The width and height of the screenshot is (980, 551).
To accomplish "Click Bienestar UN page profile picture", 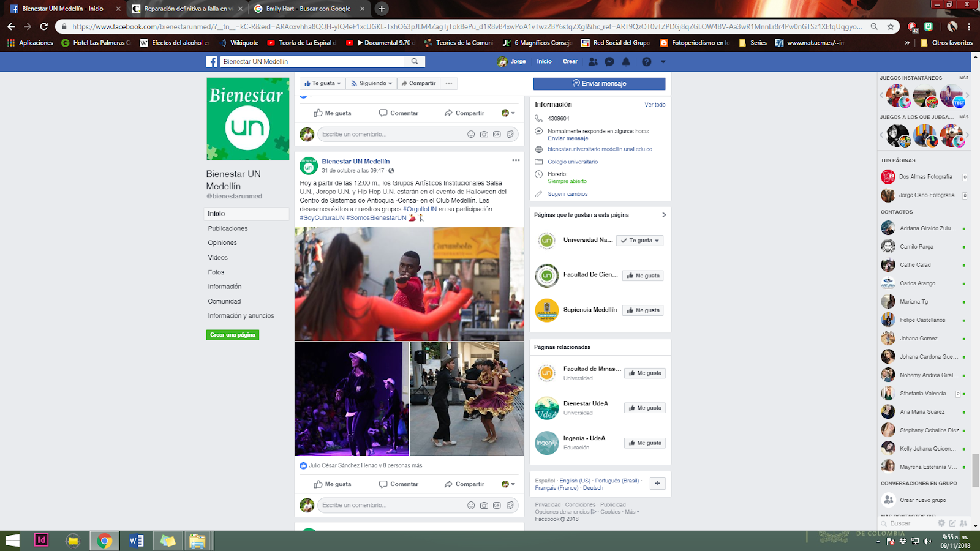I will point(247,119).
